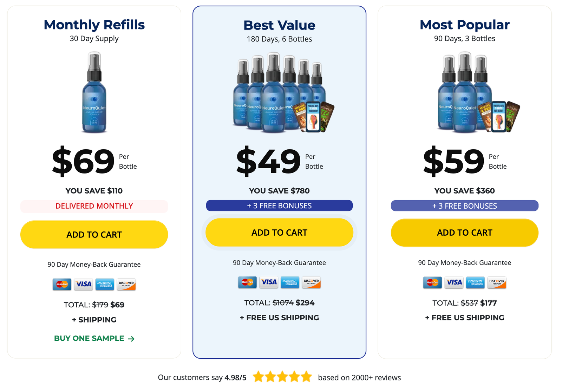Screen dimensions: 562x392
Task: Click MasterCard icon under Monthly Refills
Action: (x=62, y=284)
